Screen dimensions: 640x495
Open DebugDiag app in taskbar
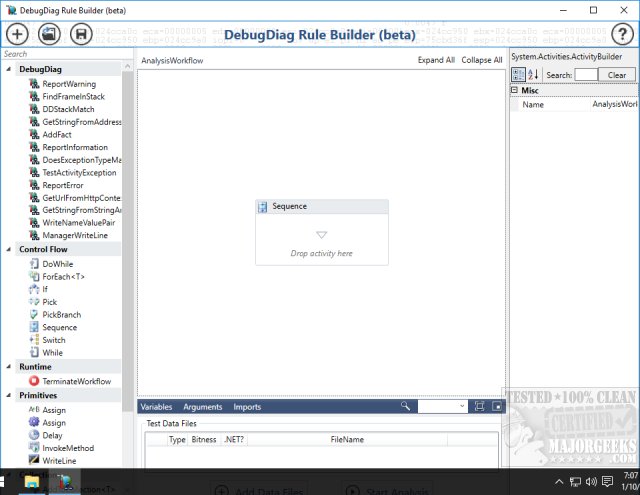[65, 482]
